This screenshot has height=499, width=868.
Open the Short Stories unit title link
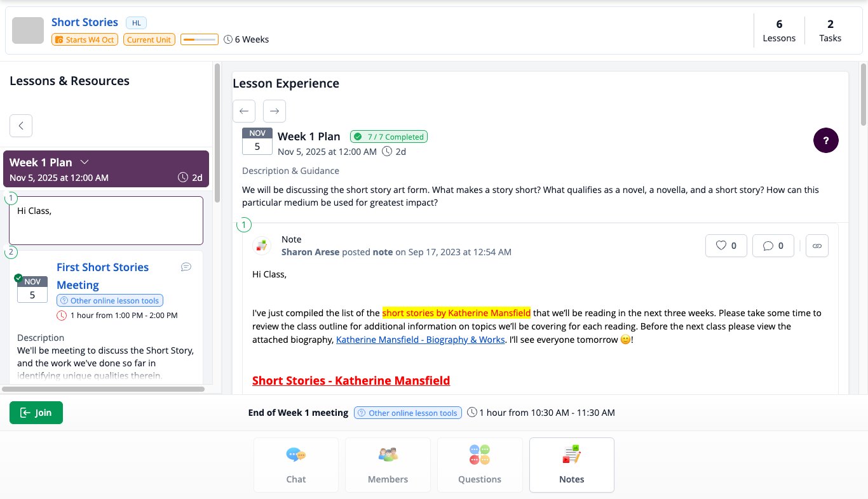(85, 22)
